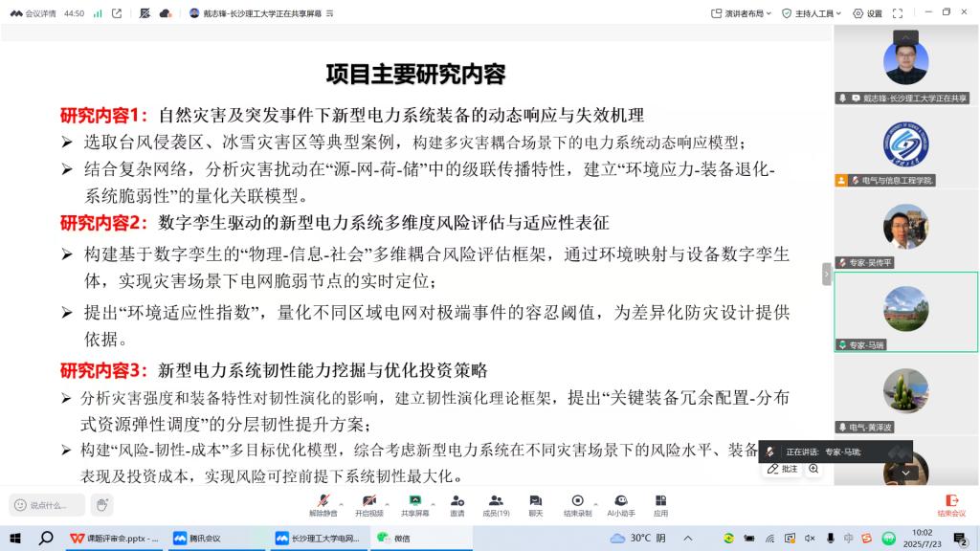The height and width of the screenshot is (551, 980).
Task: Open the 聊天 chat panel
Action: pos(535,503)
